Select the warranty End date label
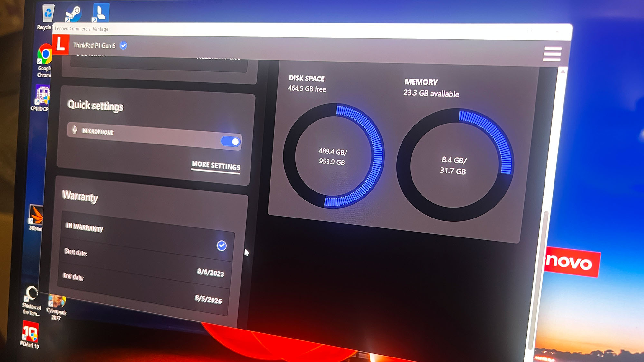Screen dimensions: 644x362 pyautogui.click(x=73, y=276)
